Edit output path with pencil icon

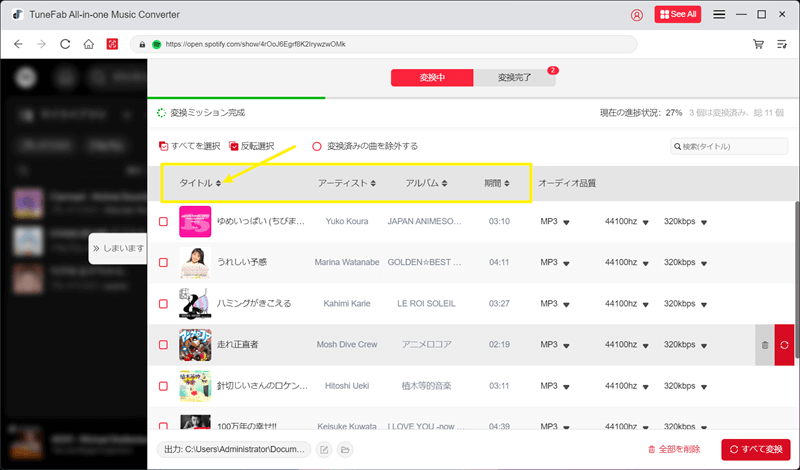[x=324, y=450]
